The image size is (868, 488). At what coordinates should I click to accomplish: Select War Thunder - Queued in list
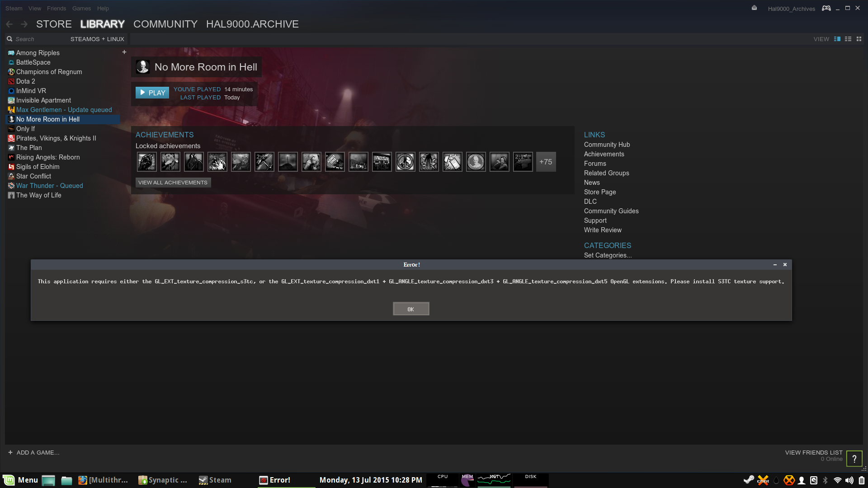coord(62,186)
